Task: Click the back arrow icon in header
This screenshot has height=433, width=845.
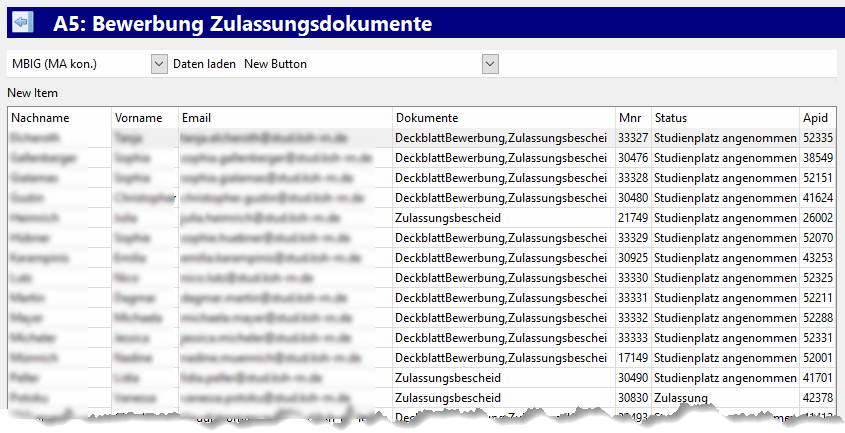Action: [x=22, y=22]
